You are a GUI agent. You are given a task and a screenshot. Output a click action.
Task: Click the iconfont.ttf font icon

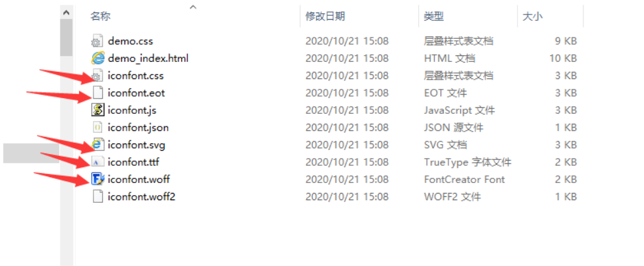point(97,162)
